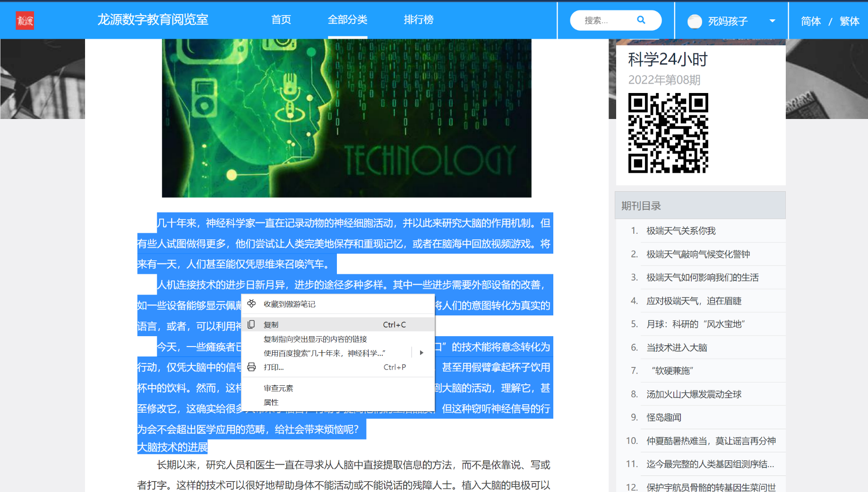
Task: Click the copy icon in context menu
Action: click(251, 324)
